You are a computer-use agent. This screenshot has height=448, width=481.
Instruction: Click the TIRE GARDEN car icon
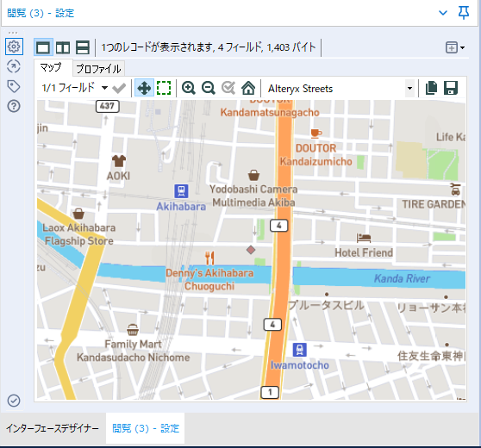[x=455, y=190]
